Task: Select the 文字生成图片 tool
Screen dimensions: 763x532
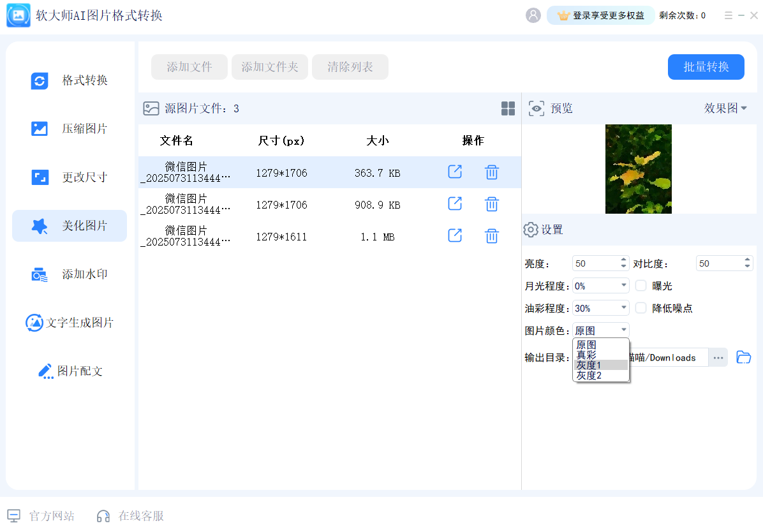Action: click(69, 322)
